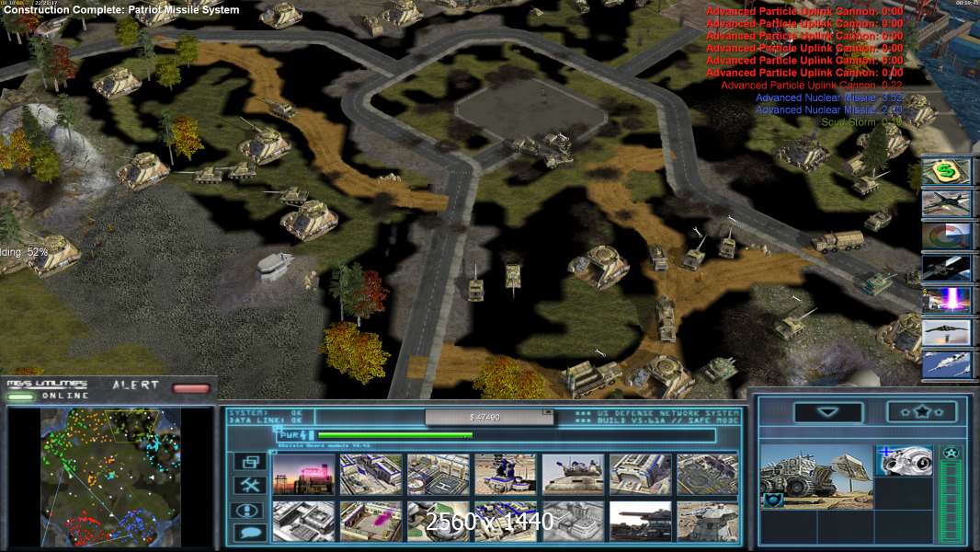The image size is (980, 552).
Task: Click the Advanced Nuclear Missile 3:52 timer
Action: pos(828,98)
